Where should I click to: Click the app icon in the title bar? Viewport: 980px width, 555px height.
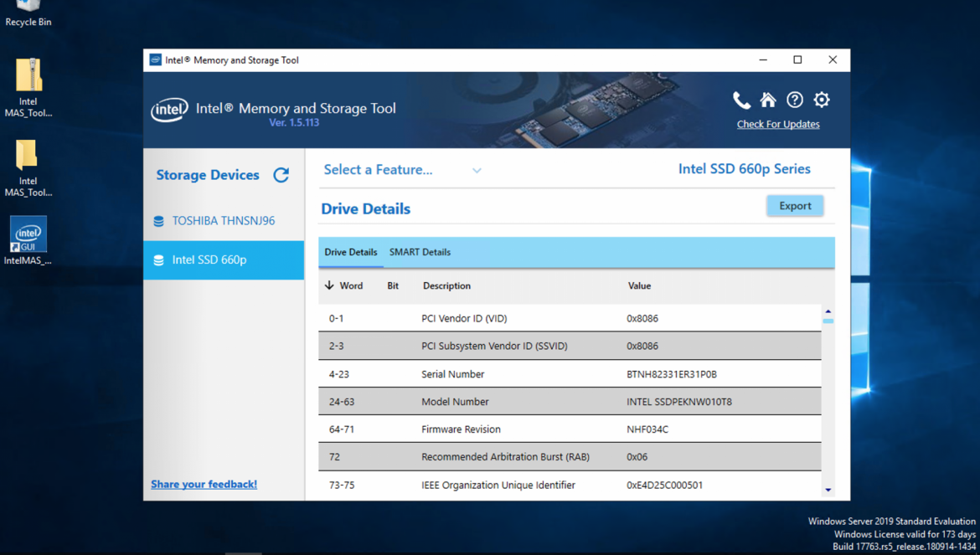point(156,60)
